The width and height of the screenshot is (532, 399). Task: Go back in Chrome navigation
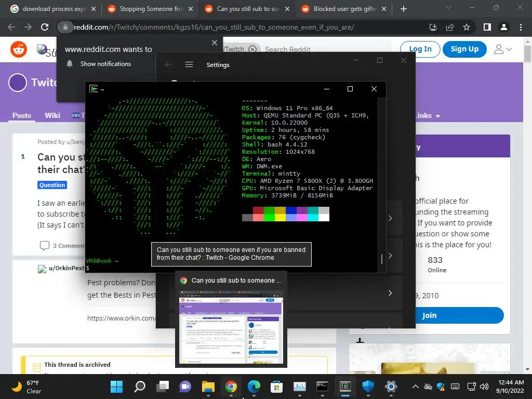point(11,27)
